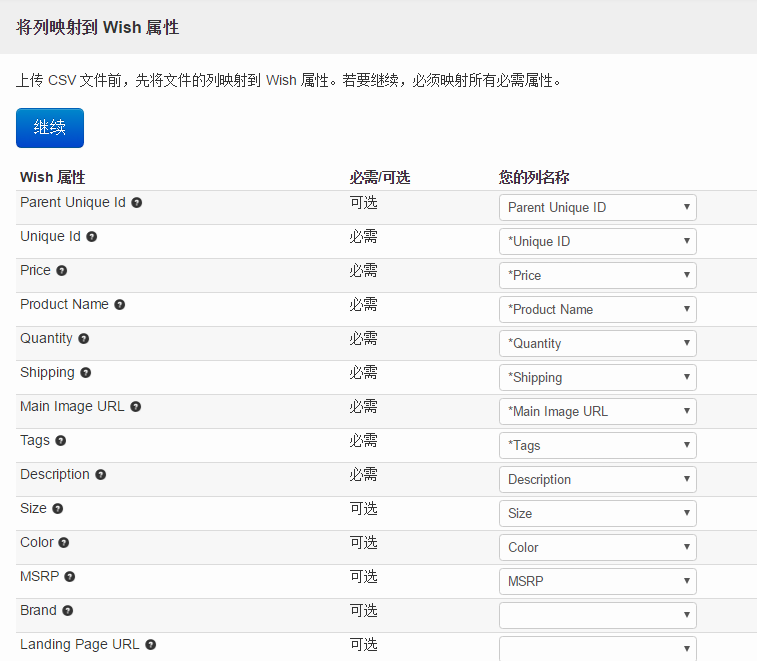Click the info icon beside MSRP
This screenshot has height=661, width=757.
[70, 577]
